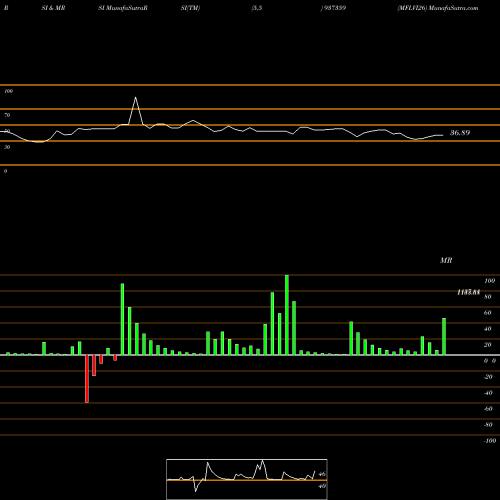The height and width of the screenshot is (500, 500).
Task: Select the RSI panel axis label 30
Action: [x=7, y=147]
